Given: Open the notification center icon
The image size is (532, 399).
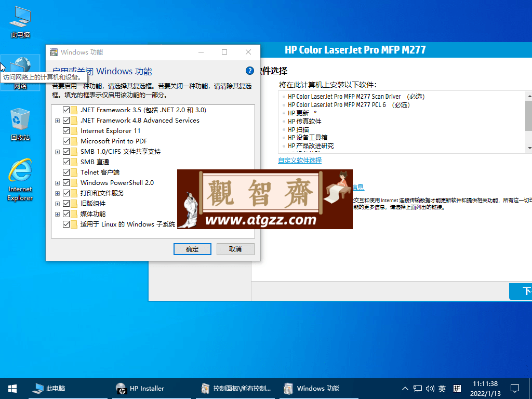Looking at the screenshot, I should point(515,389).
